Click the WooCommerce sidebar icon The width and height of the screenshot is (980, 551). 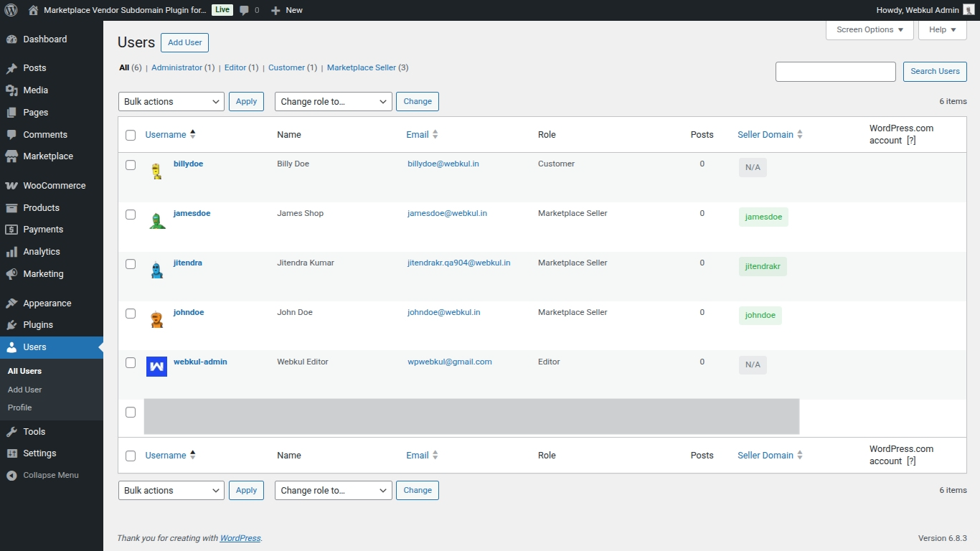pyautogui.click(x=12, y=185)
